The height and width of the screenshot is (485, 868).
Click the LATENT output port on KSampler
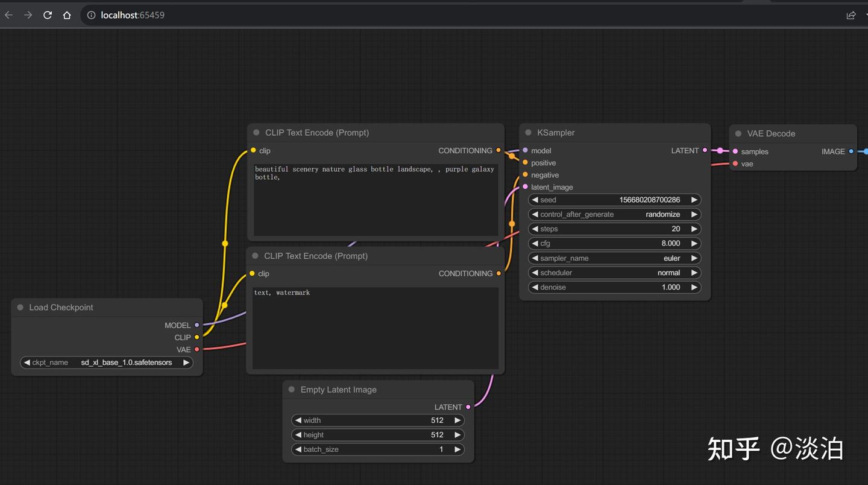705,151
